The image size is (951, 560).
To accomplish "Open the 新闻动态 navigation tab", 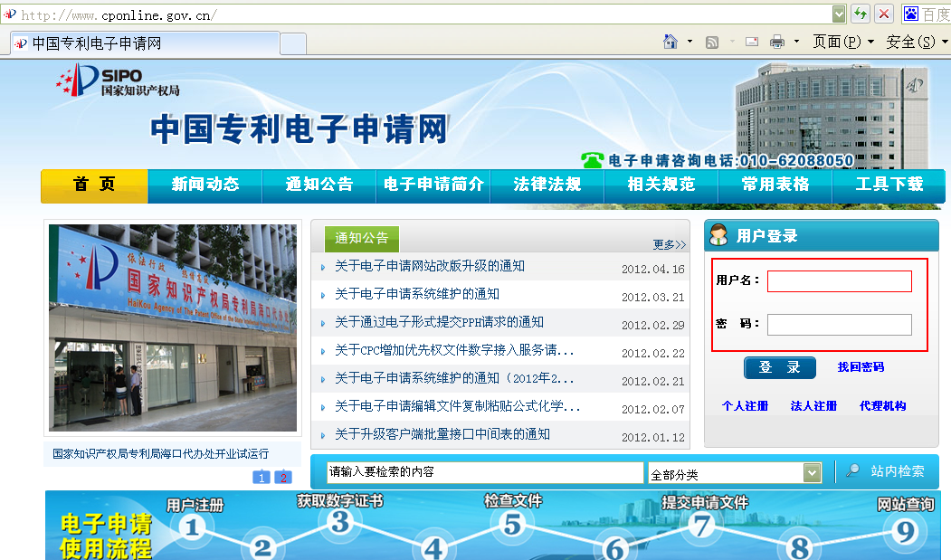I will pos(205,185).
